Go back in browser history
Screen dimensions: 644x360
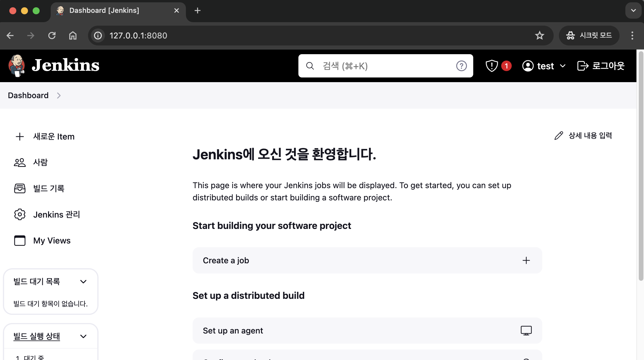pyautogui.click(x=10, y=36)
